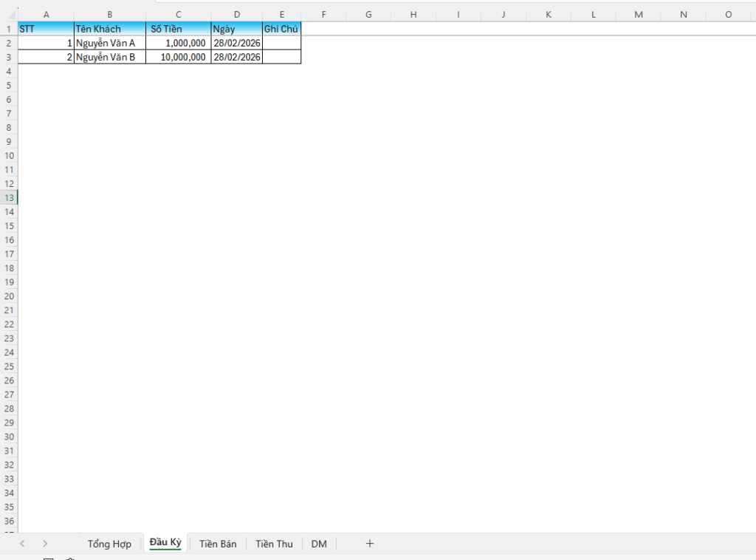Select entire column C via its header
The image size is (756, 560).
[178, 15]
